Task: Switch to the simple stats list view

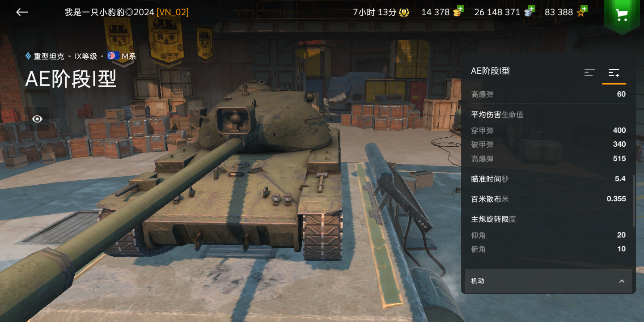Action: [x=589, y=72]
